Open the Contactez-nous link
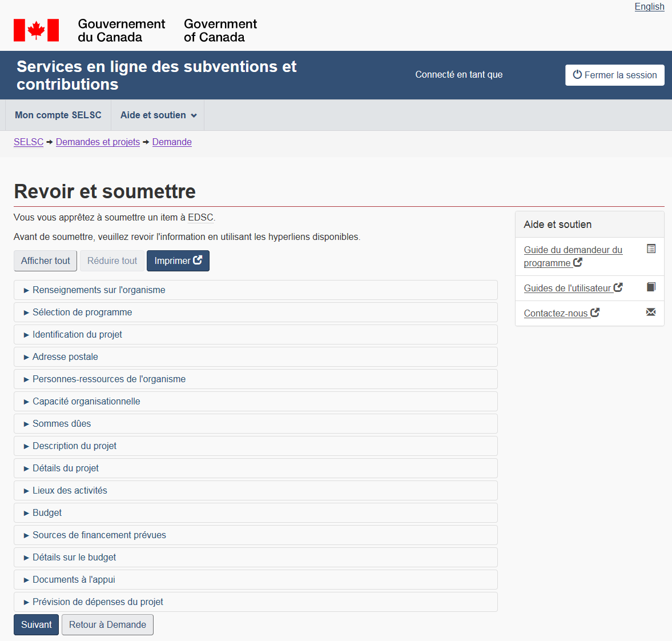The width and height of the screenshot is (672, 641). (x=556, y=314)
